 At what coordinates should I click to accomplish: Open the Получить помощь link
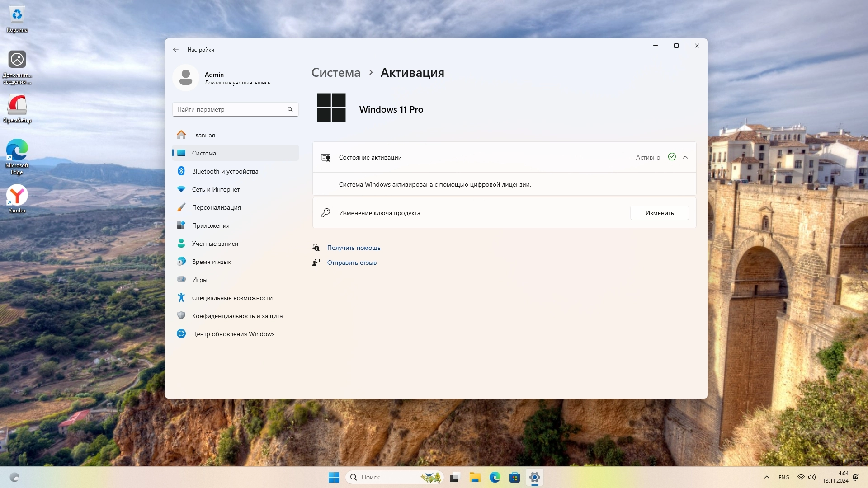(x=354, y=248)
